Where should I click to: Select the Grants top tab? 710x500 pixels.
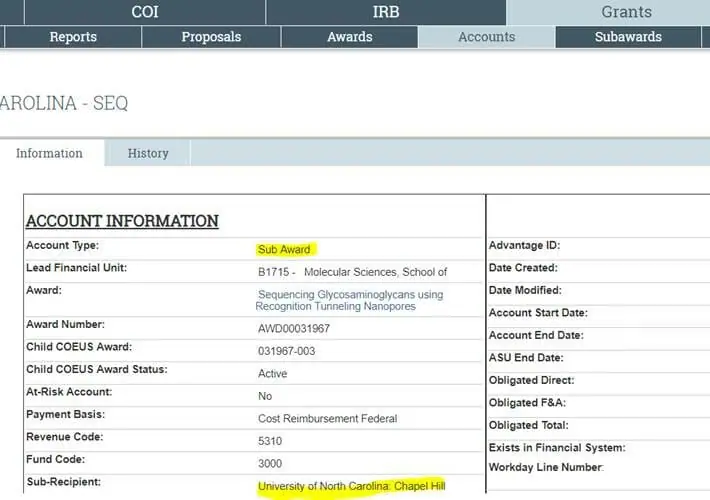[626, 12]
